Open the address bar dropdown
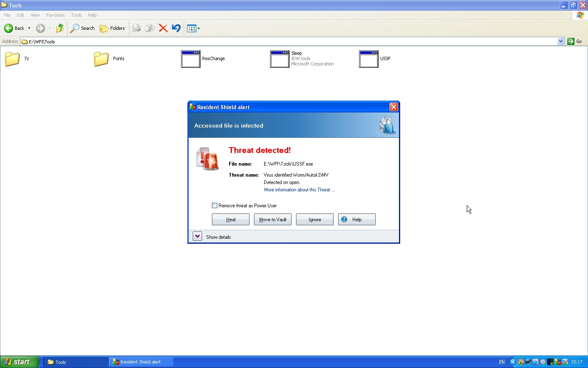The image size is (588, 368). 561,41
